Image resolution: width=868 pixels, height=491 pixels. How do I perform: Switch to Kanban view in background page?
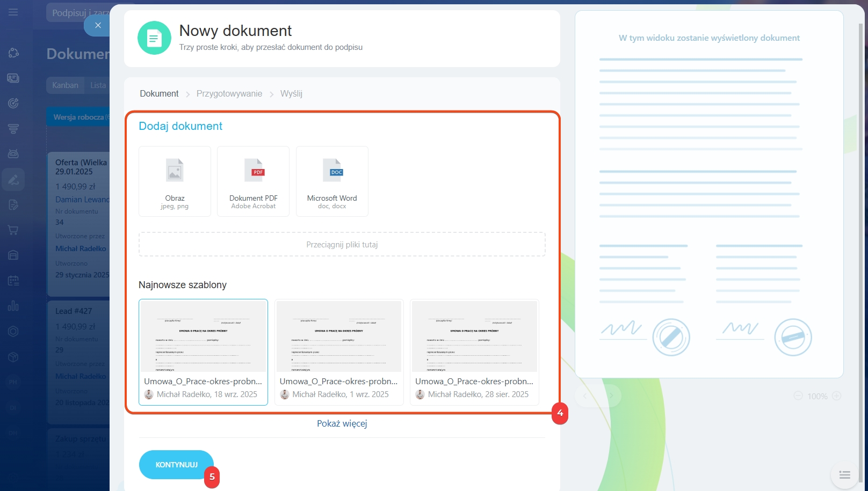(x=65, y=85)
